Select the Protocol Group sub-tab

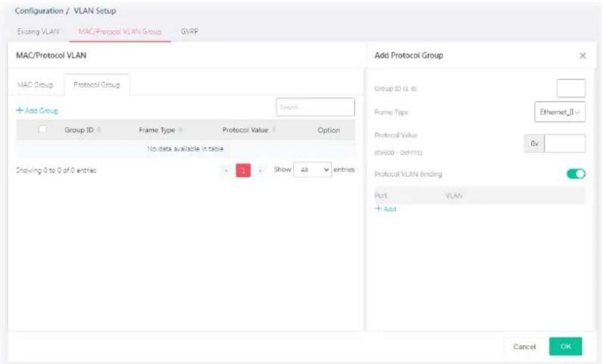(97, 85)
